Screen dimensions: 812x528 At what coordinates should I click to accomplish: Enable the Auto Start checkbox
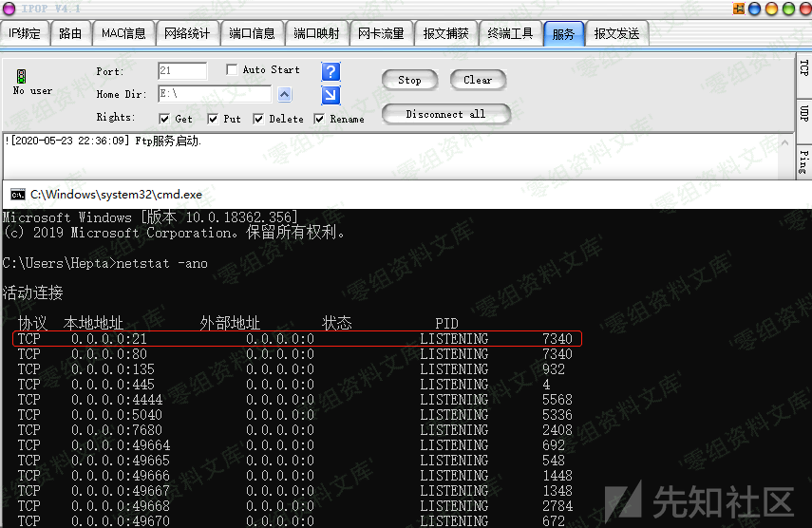tap(232, 70)
